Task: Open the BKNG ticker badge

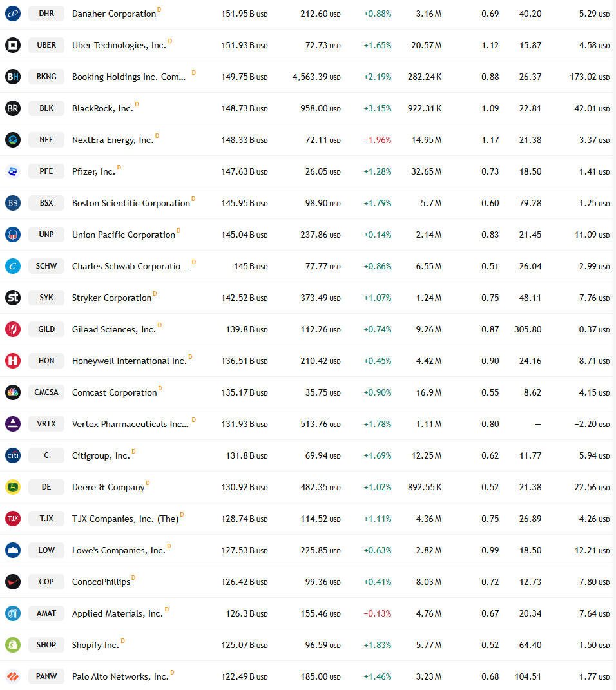Action: point(46,77)
